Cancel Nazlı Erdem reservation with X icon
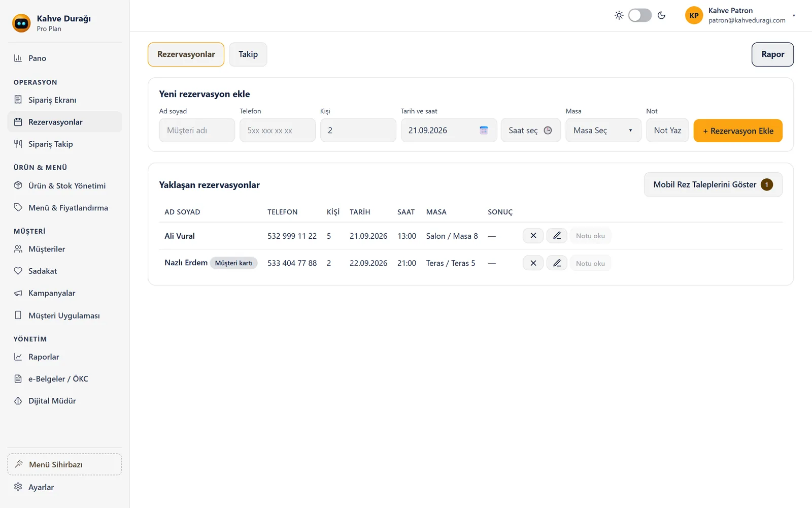This screenshot has height=508, width=812. (x=533, y=263)
